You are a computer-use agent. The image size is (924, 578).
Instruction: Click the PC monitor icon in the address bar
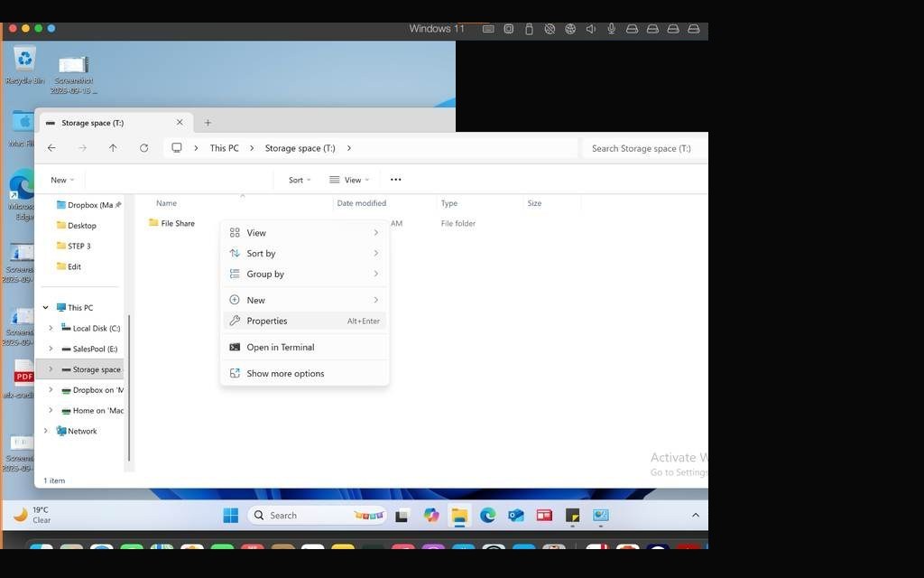(x=176, y=147)
